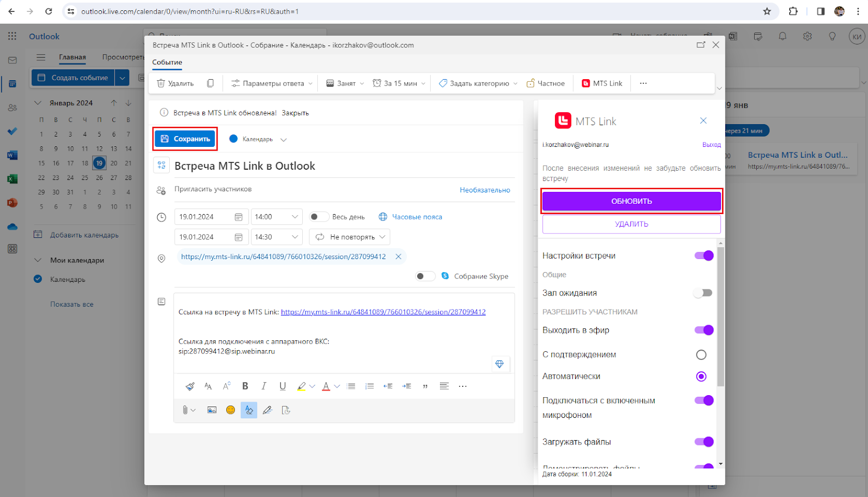Collapse the Мои календари section
Screen dimensions: 868x497
coord(38,260)
